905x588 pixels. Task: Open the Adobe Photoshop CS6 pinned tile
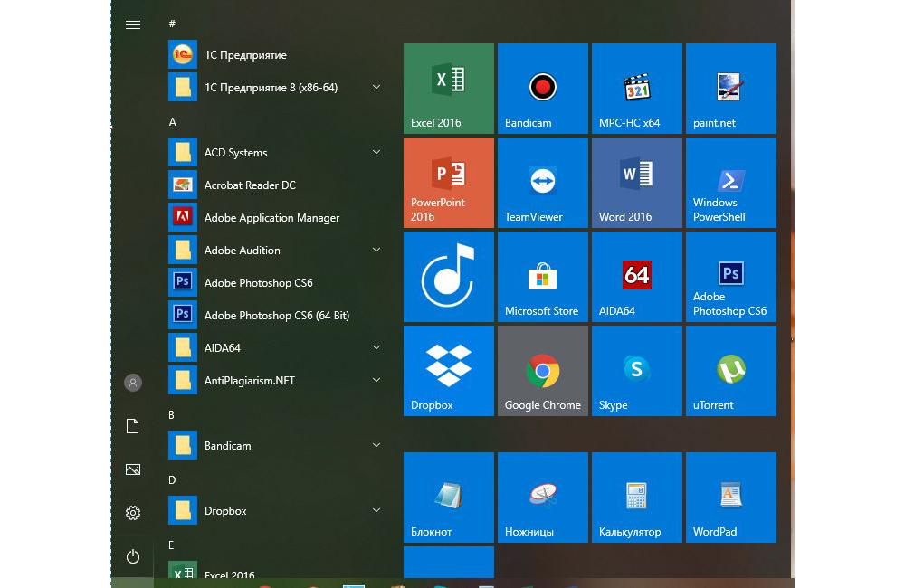point(730,277)
